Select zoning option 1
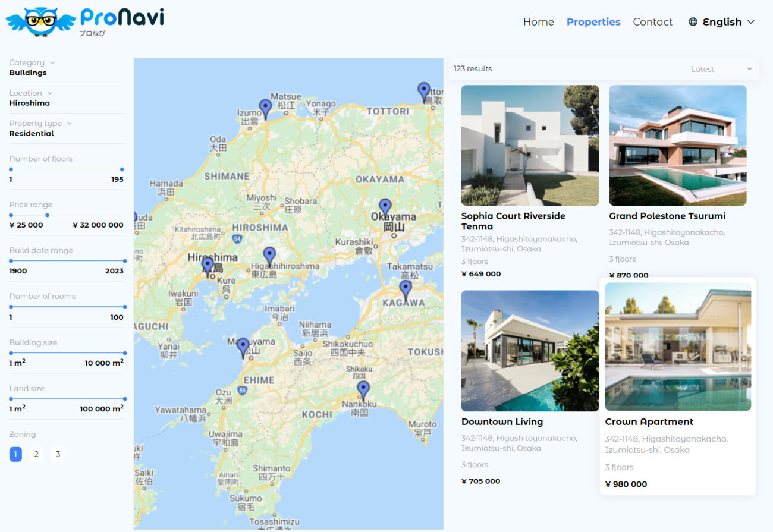The height and width of the screenshot is (532, 773). [15, 454]
